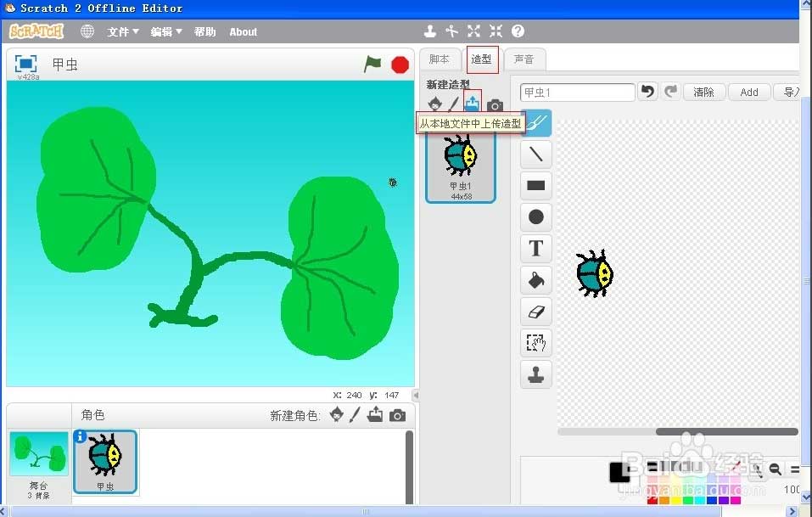Select the Grow sprite tool
The height and width of the screenshot is (517, 812).
(x=473, y=31)
